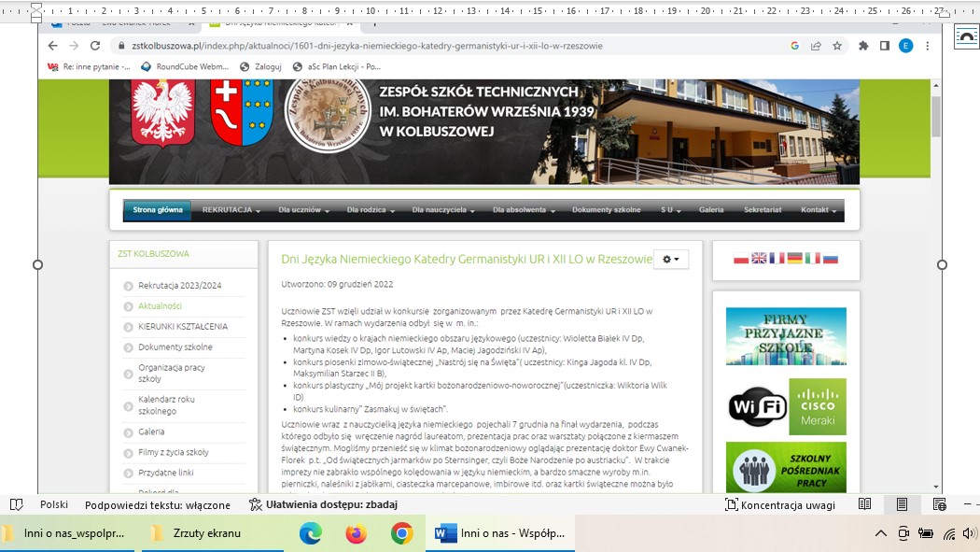This screenshot has width=980, height=552.
Task: Open the Galeria navigation menu item
Action: coord(711,210)
